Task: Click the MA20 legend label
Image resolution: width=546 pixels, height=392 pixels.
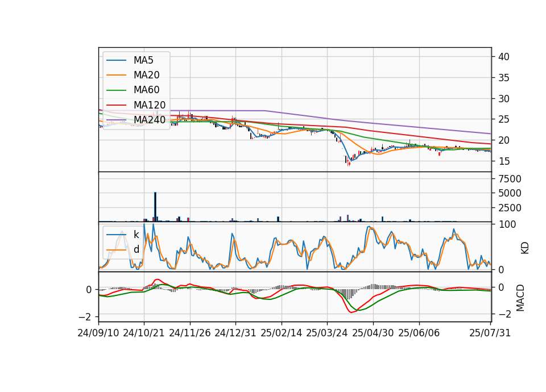Action: 146,75
